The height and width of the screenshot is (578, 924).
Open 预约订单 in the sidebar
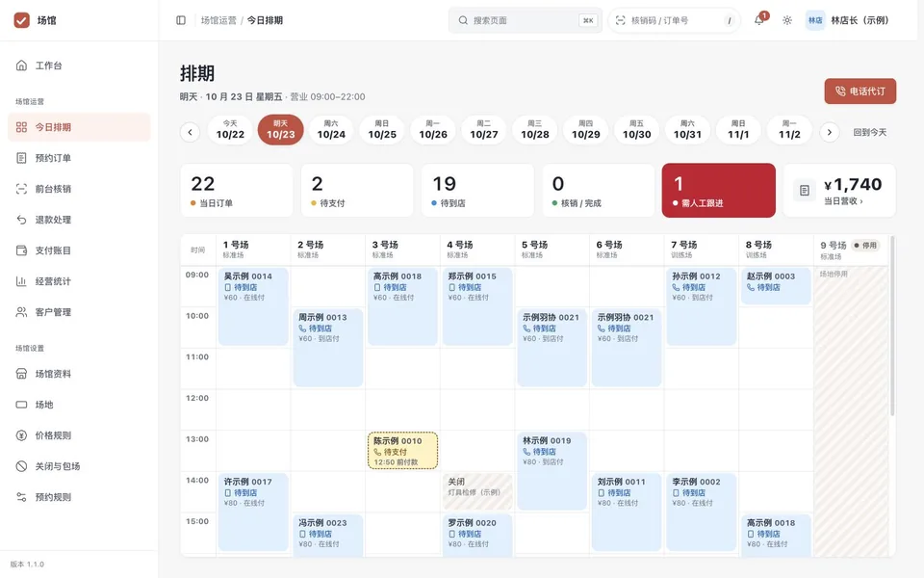79,157
